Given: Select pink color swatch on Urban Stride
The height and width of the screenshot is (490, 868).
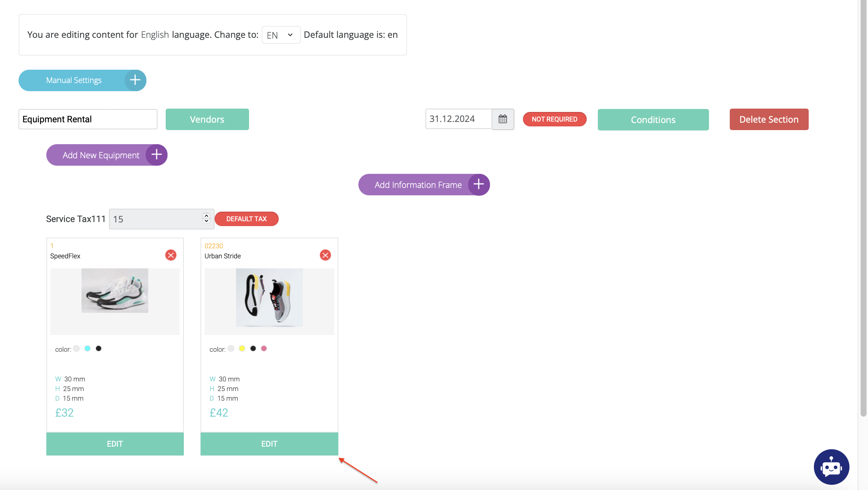Looking at the screenshot, I should click(264, 348).
